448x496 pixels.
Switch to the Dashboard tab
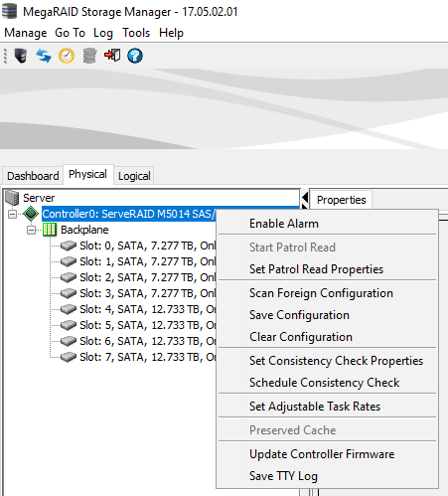33,176
